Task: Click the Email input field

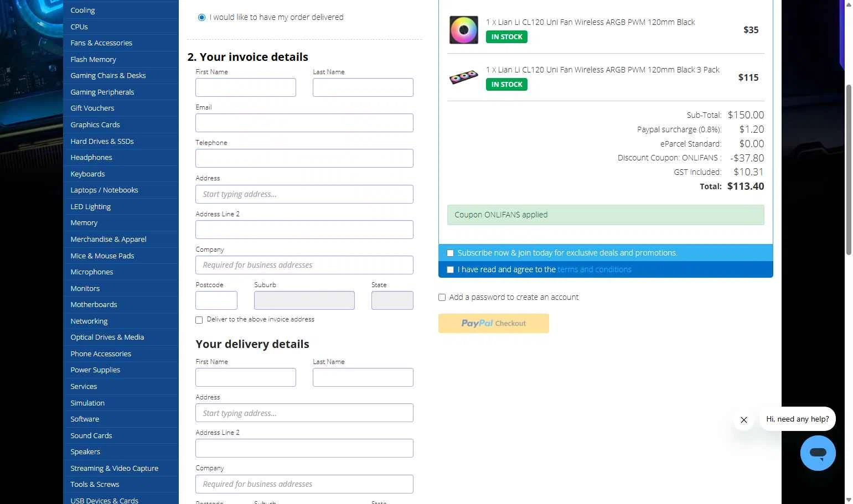Action: point(304,123)
